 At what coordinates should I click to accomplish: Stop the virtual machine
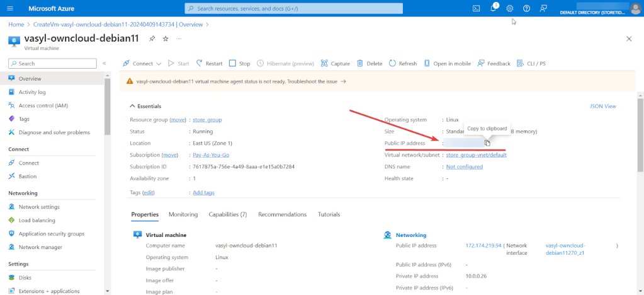[x=240, y=64]
